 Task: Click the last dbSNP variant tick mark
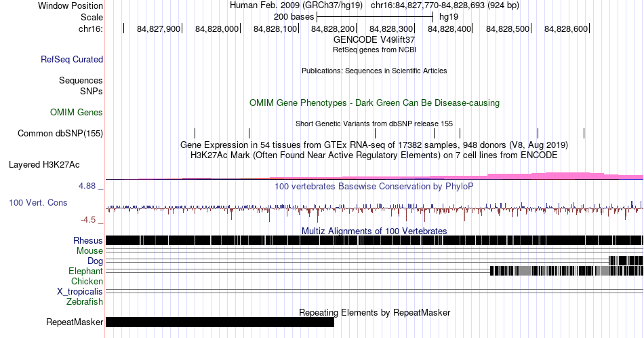pos(584,133)
